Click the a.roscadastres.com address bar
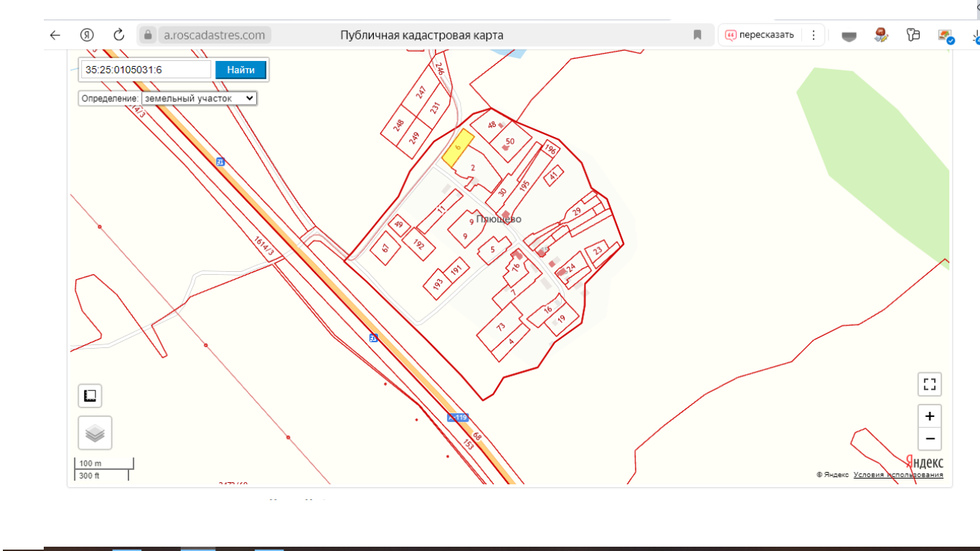The width and height of the screenshot is (980, 551). click(x=215, y=35)
